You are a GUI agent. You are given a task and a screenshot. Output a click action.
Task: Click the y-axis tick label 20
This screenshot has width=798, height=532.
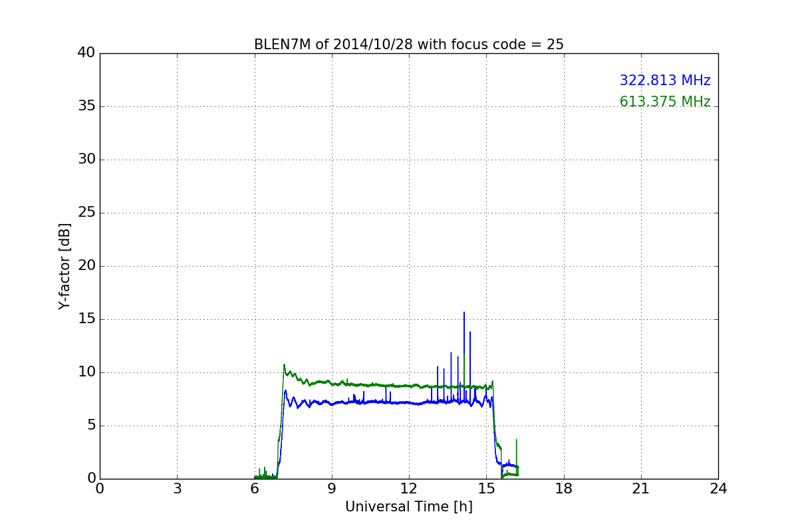(x=86, y=266)
